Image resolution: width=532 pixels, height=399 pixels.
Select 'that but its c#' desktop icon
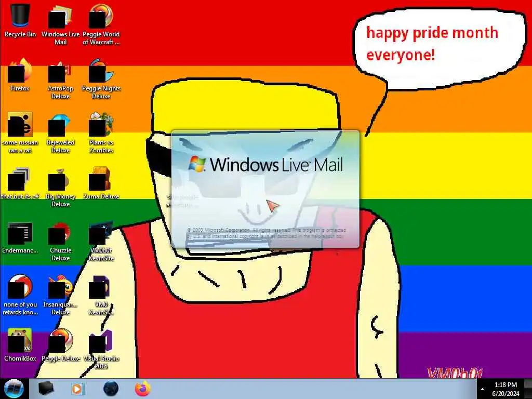(20, 183)
